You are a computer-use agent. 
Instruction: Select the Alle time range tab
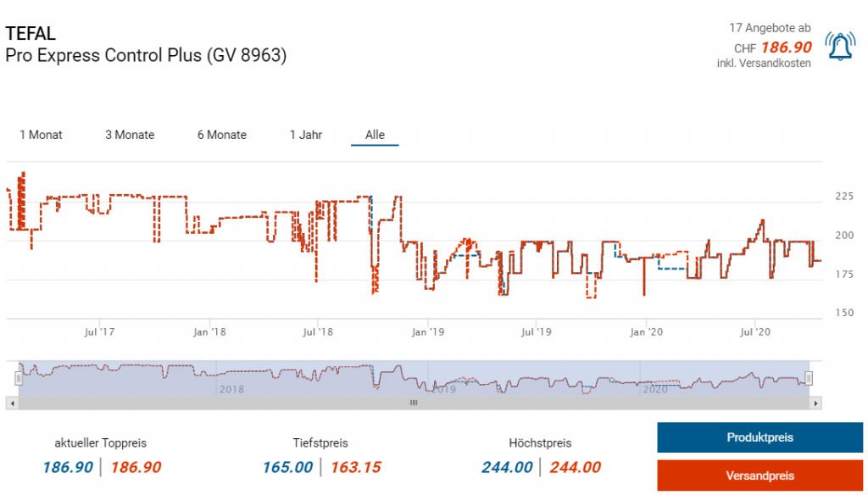[375, 135]
